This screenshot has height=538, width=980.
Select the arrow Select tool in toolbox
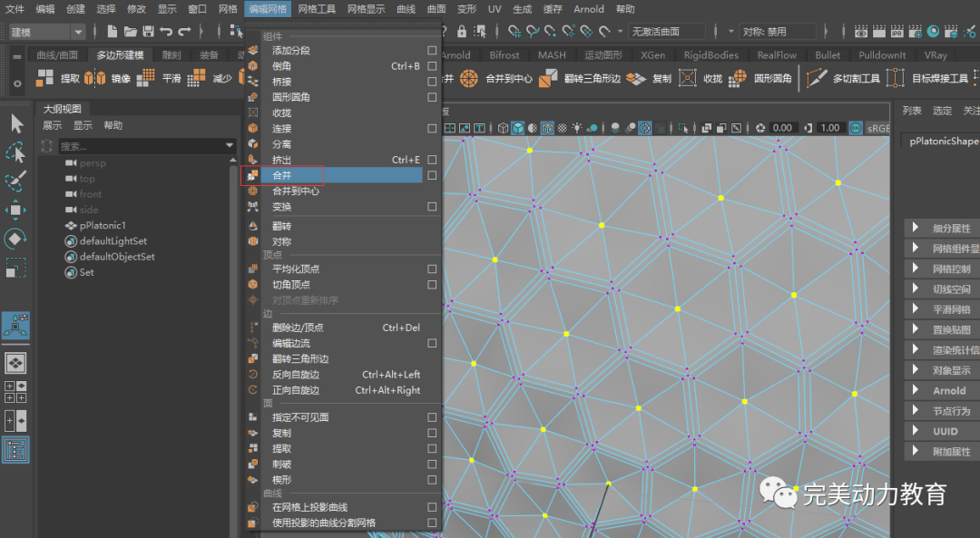tap(16, 123)
